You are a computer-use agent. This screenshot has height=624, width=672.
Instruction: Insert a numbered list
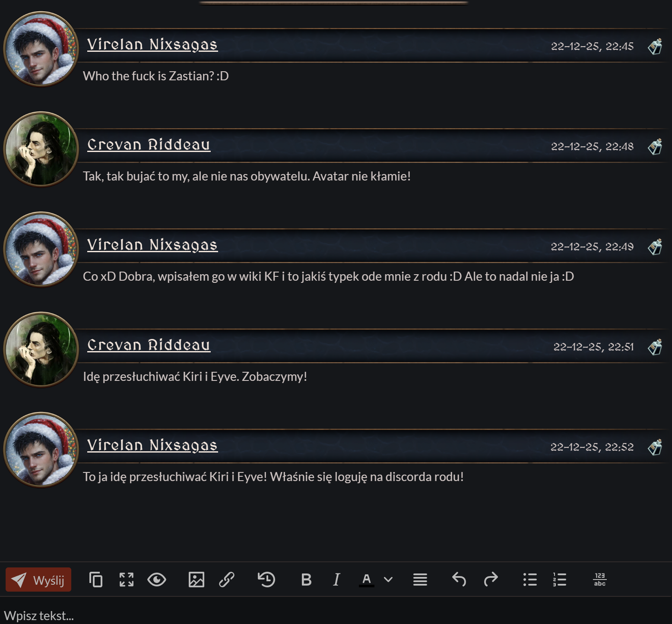559,580
